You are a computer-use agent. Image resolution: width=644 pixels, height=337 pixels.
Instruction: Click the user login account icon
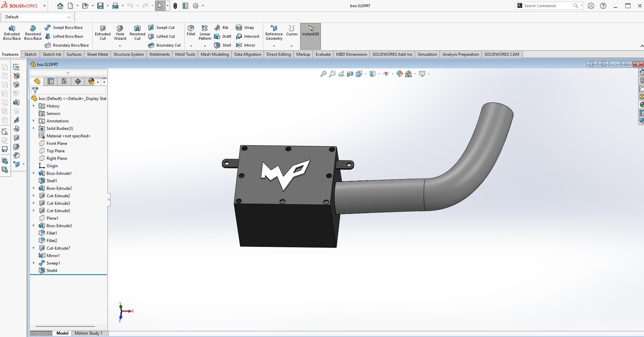point(591,6)
